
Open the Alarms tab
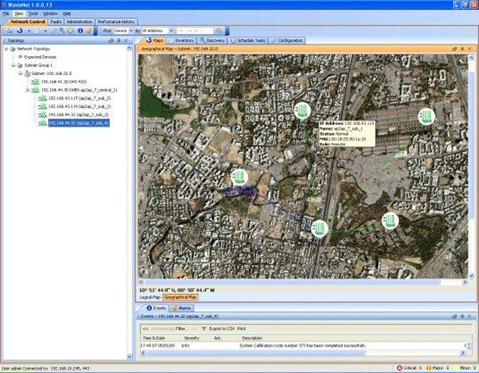point(181,308)
